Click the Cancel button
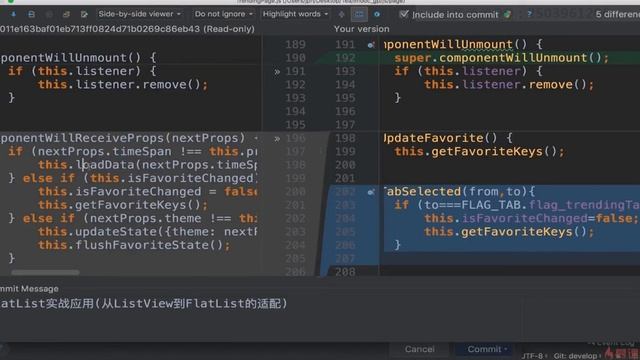 (x=420, y=349)
